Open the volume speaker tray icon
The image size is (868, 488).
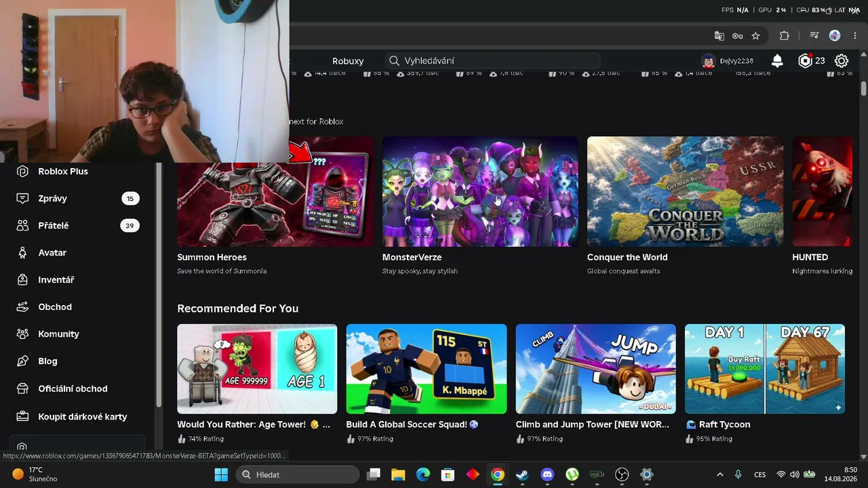point(794,474)
